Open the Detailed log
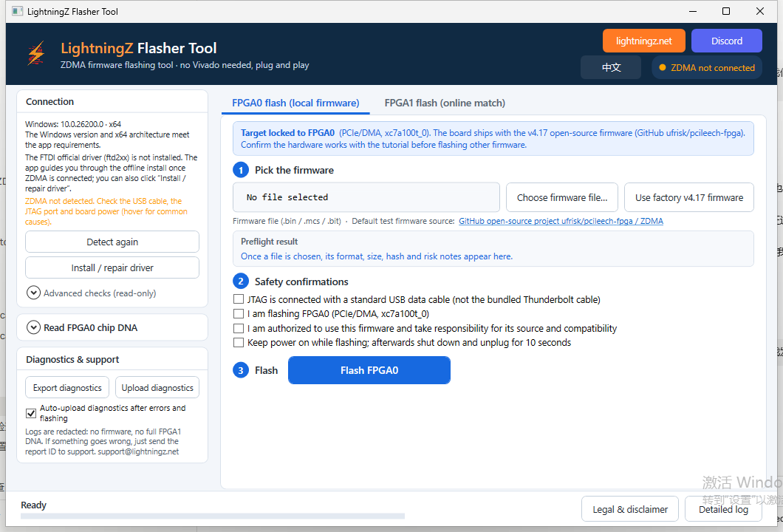 click(x=723, y=509)
